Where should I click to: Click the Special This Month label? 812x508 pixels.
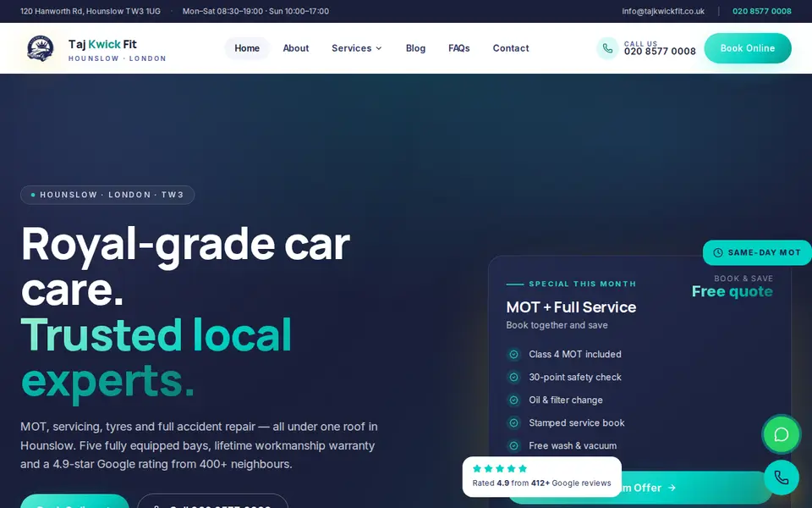tap(582, 284)
